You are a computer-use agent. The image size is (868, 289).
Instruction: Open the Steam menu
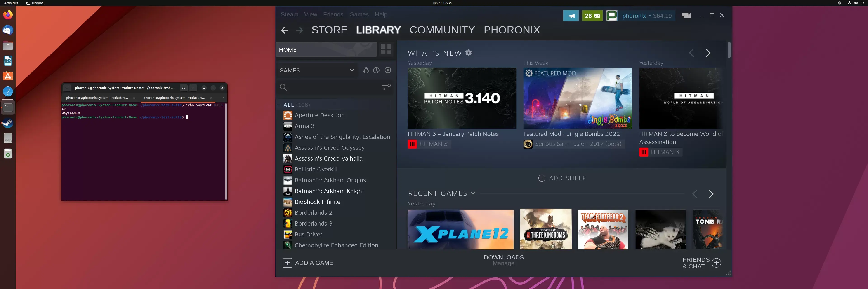coord(289,14)
